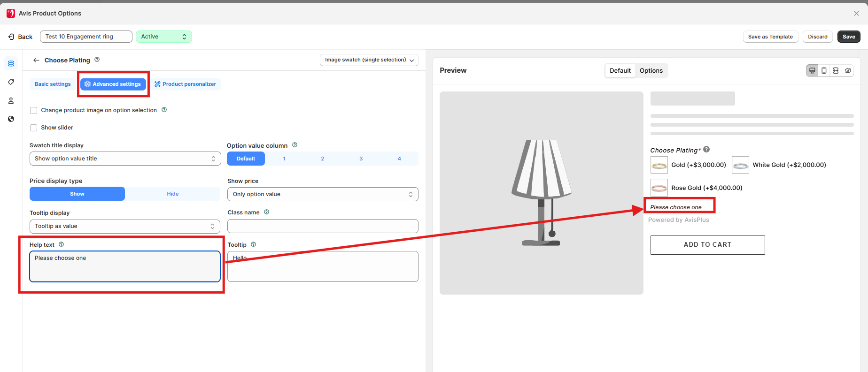The width and height of the screenshot is (868, 372).
Task: Expand the Show price dropdown
Action: tap(322, 194)
